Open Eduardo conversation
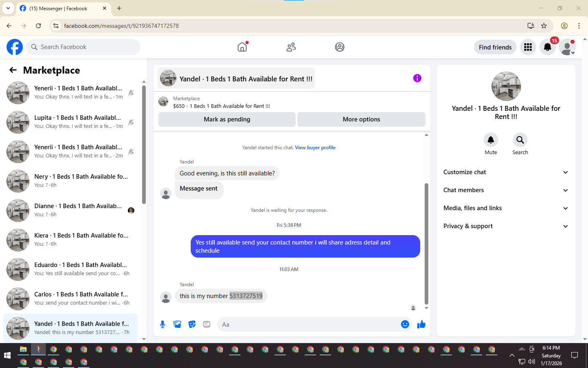This screenshot has width=588, height=368. (70, 269)
